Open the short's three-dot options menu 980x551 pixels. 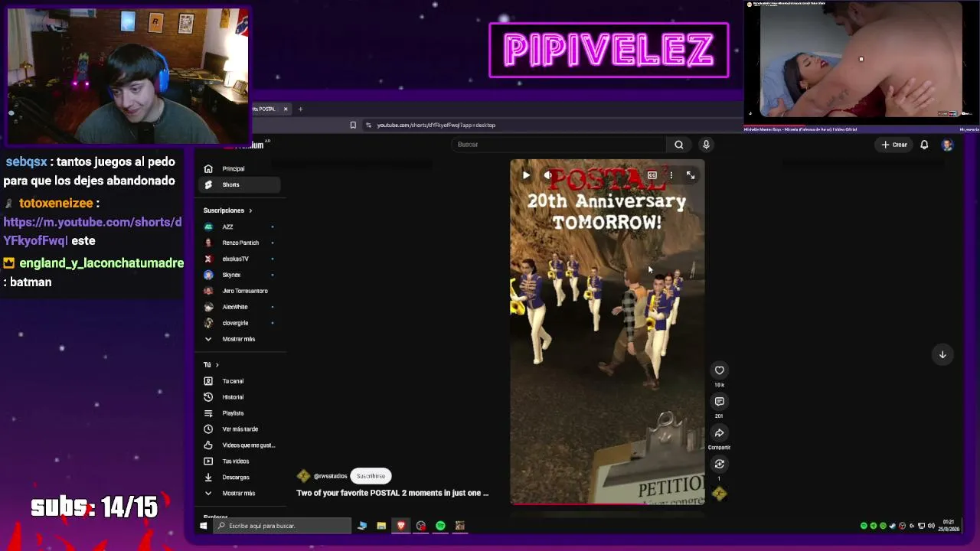pos(671,175)
